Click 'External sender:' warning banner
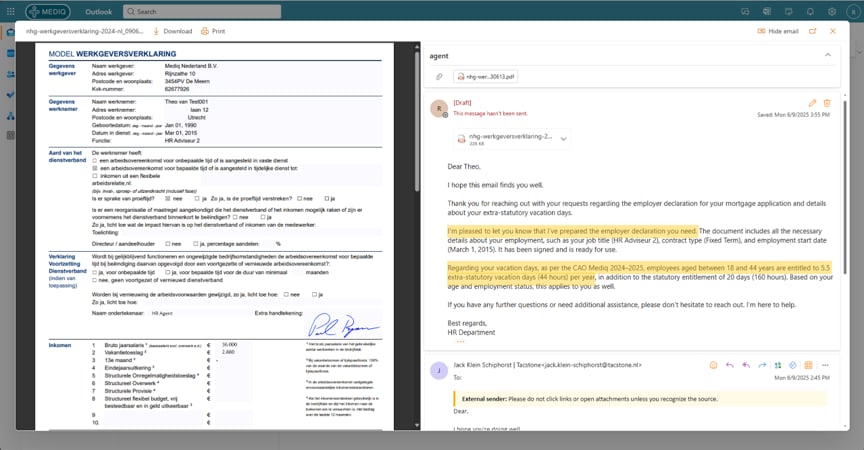 click(x=639, y=399)
